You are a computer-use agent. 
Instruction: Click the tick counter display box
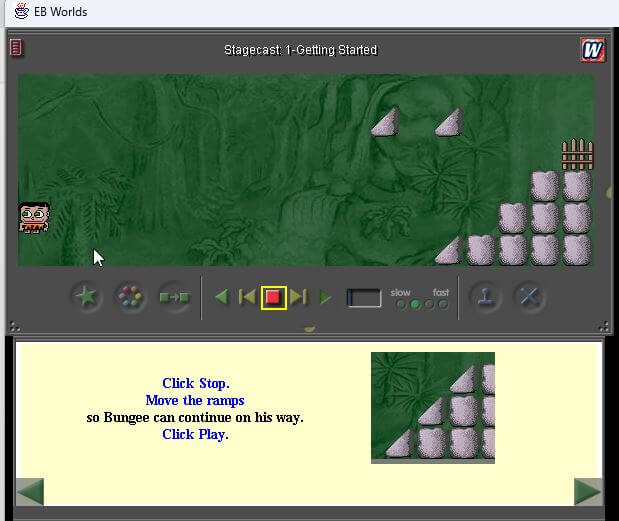coord(364,298)
